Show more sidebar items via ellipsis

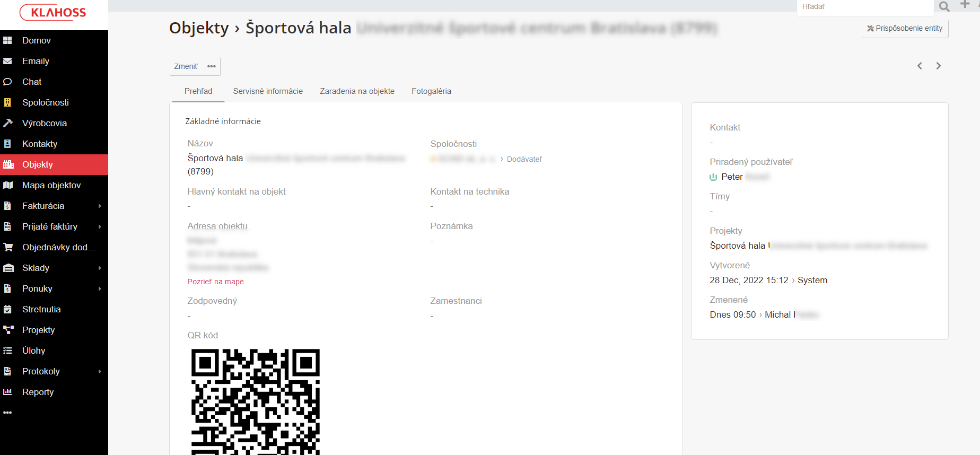7,413
